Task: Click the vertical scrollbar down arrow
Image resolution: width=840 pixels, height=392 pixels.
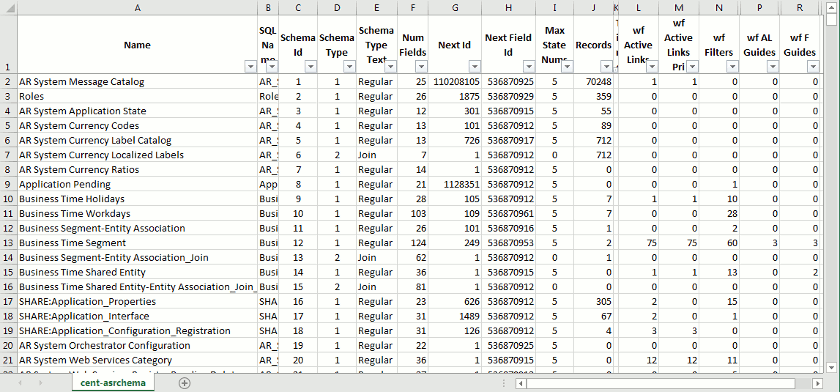Action: click(831, 367)
